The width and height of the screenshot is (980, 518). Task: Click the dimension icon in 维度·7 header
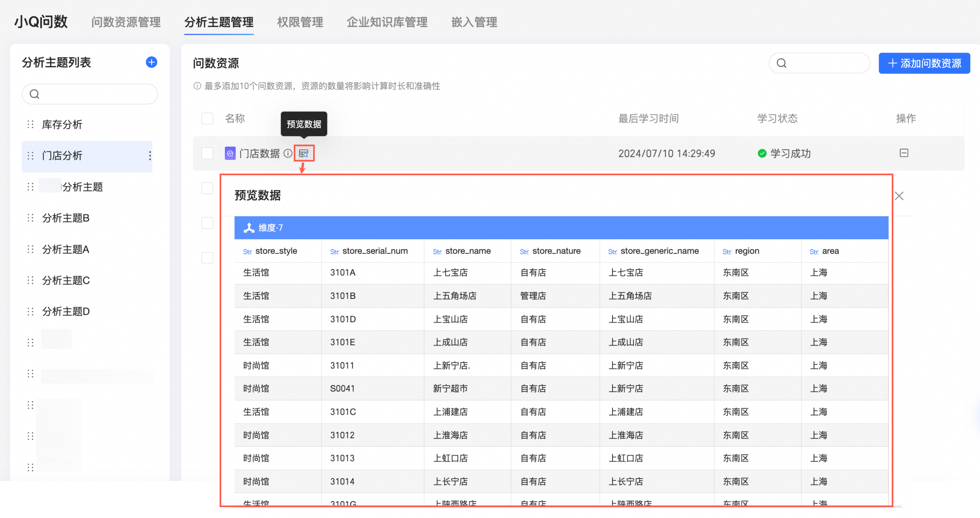coord(249,228)
